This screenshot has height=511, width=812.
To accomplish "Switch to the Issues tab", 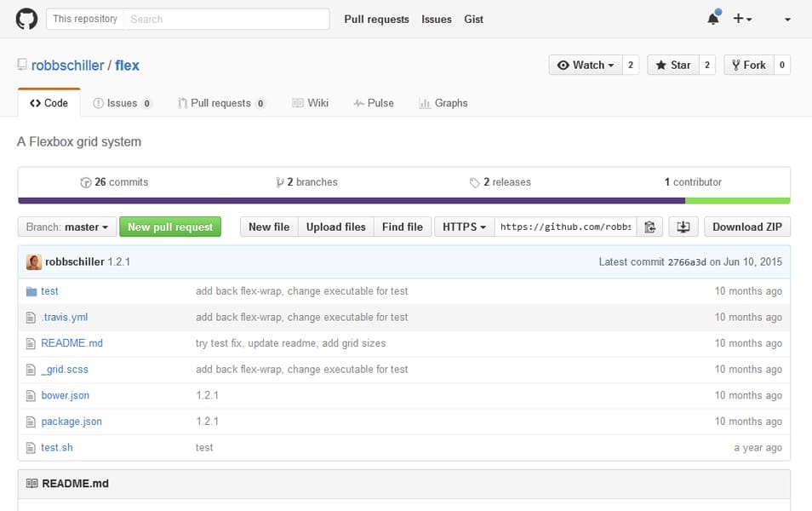I will [x=122, y=103].
